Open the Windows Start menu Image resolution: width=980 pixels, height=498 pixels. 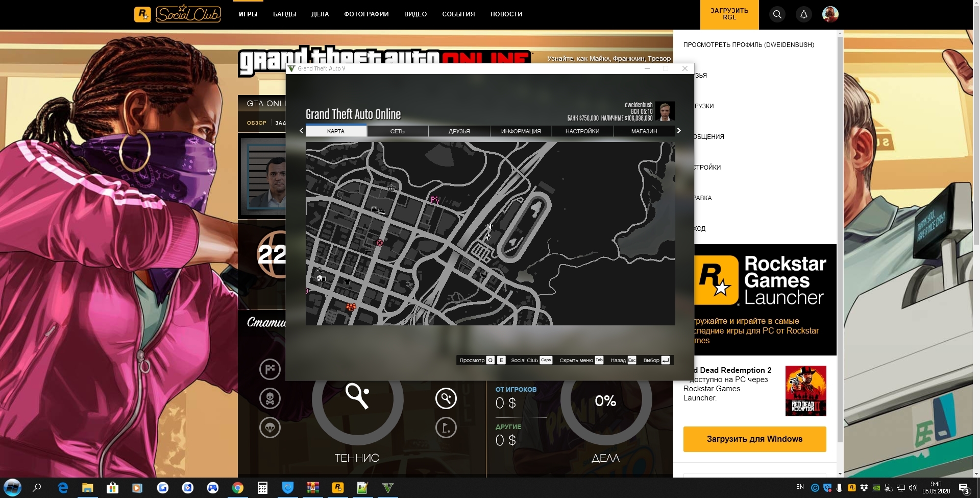point(12,488)
